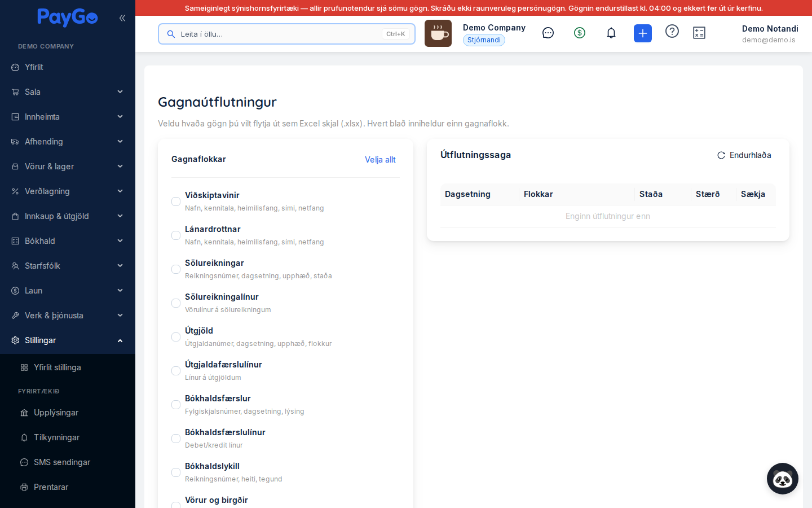Click the Stjórnandi role badge
This screenshot has width=812, height=508.
click(x=484, y=40)
